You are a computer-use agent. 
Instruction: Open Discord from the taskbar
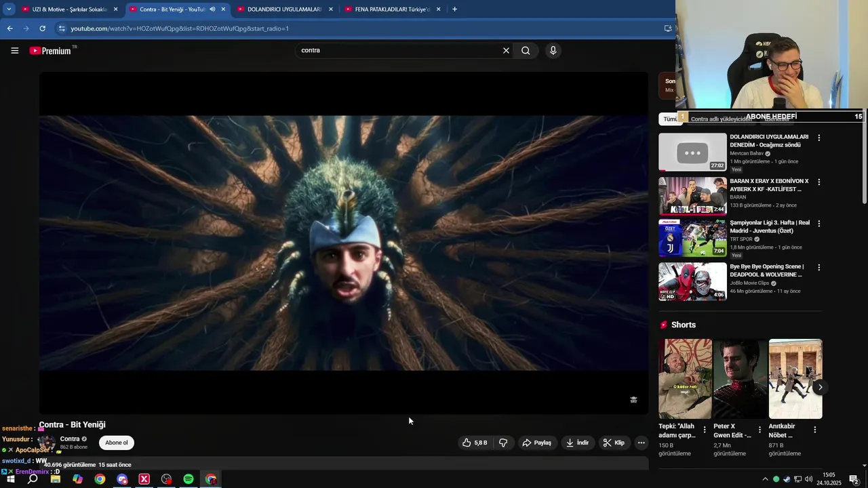point(122,479)
